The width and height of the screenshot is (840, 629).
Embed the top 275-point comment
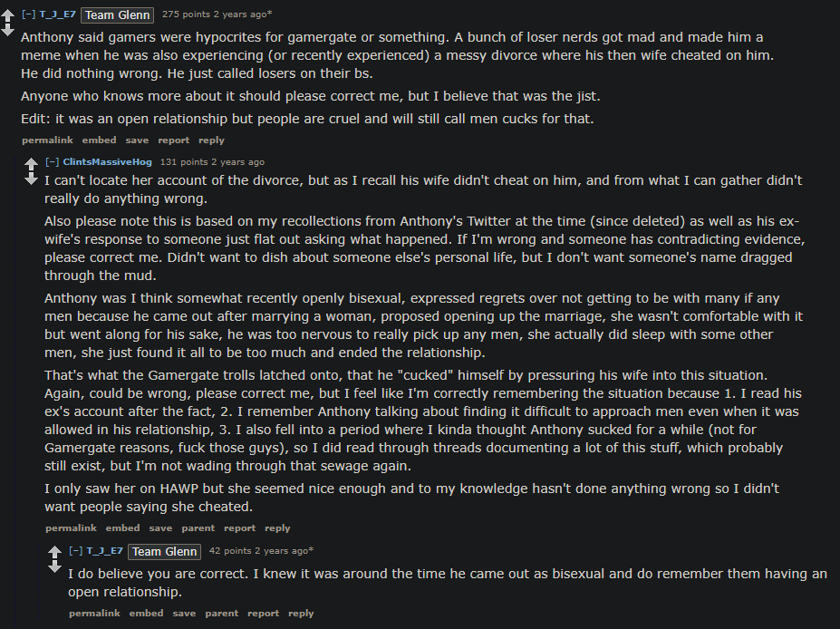[99, 140]
